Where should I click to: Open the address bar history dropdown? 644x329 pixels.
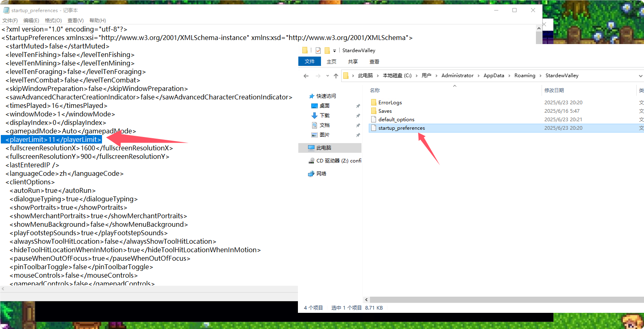(x=640, y=76)
